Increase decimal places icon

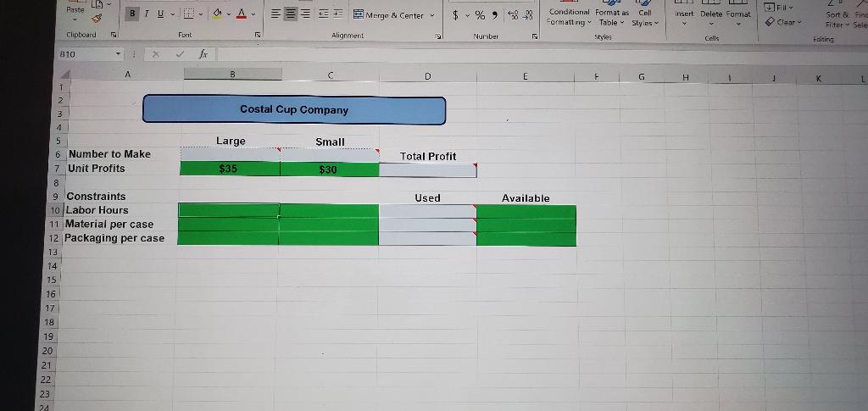(512, 17)
